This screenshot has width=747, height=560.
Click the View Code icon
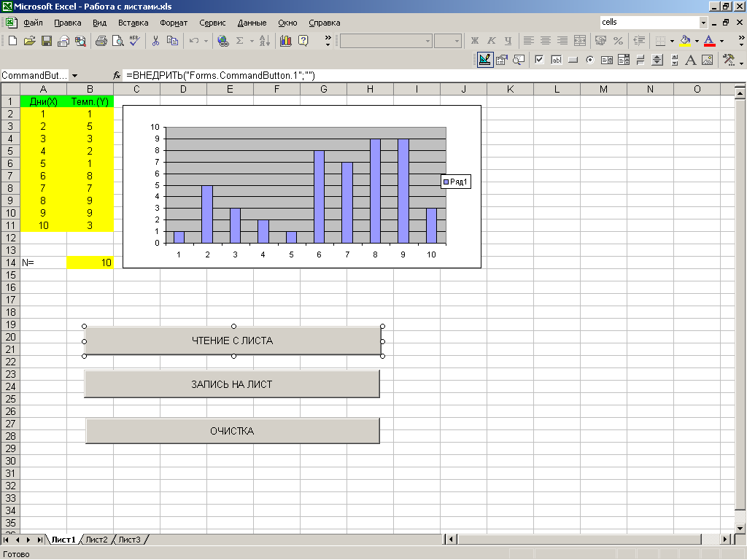point(519,60)
